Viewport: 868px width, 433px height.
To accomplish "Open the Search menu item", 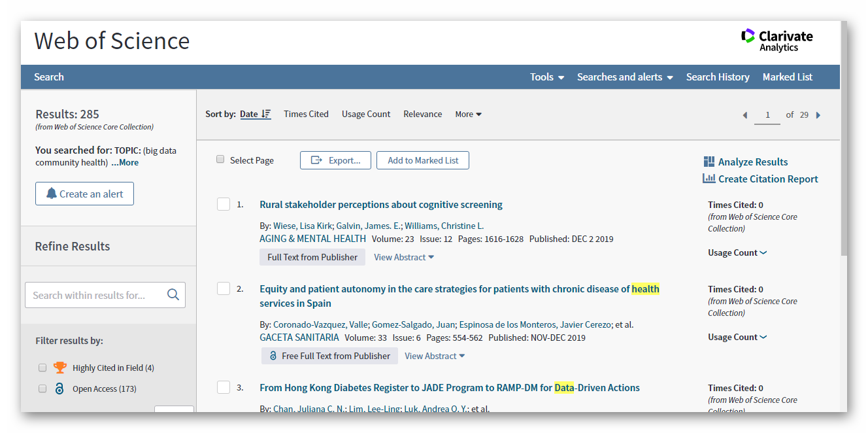I will click(x=49, y=77).
